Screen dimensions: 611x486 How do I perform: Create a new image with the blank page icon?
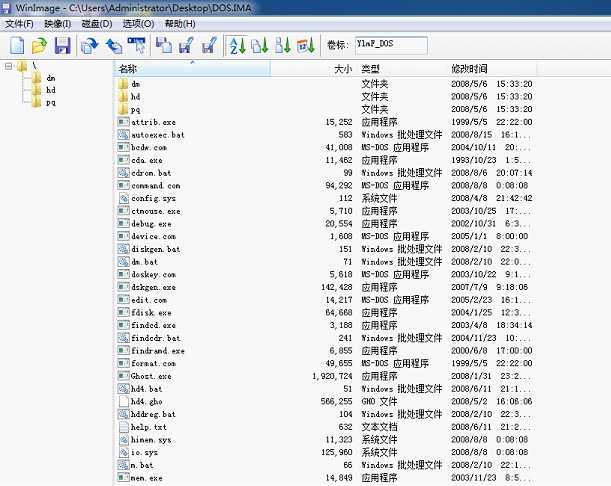(x=17, y=46)
